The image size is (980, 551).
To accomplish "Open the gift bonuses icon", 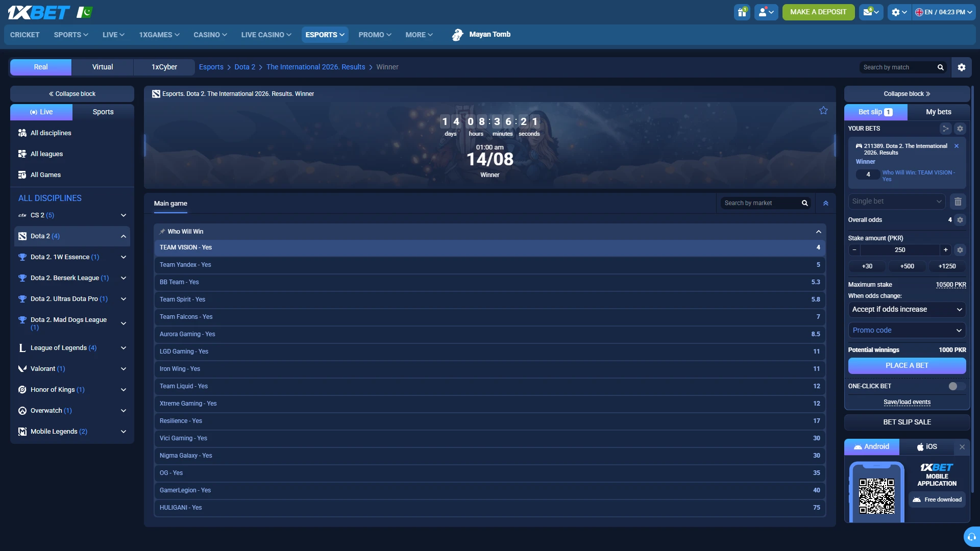I will (x=742, y=12).
